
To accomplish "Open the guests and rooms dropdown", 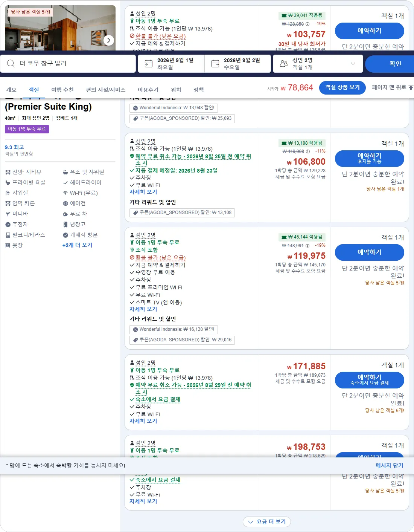I will 318,64.
